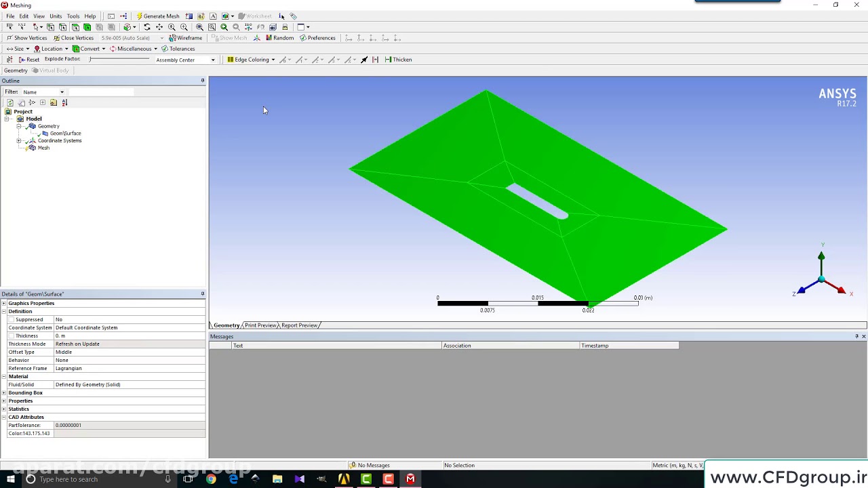Screen dimensions: 868x488
Task: Open the Filter Name dropdown
Action: (x=43, y=92)
